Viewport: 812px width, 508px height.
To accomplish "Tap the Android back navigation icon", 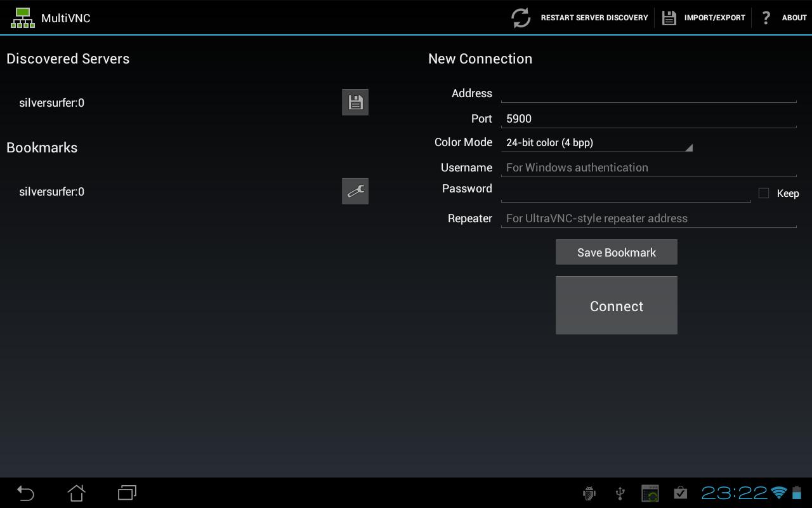I will [x=25, y=493].
